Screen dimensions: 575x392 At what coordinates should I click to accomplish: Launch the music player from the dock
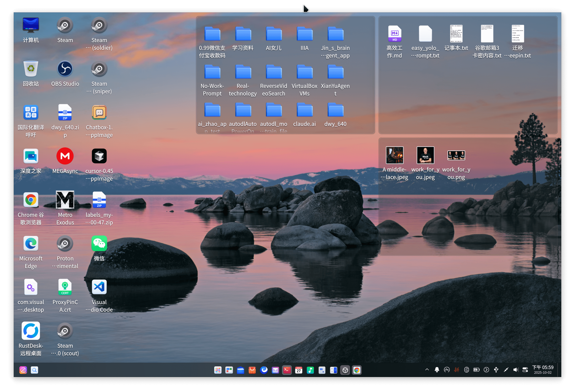click(x=310, y=370)
